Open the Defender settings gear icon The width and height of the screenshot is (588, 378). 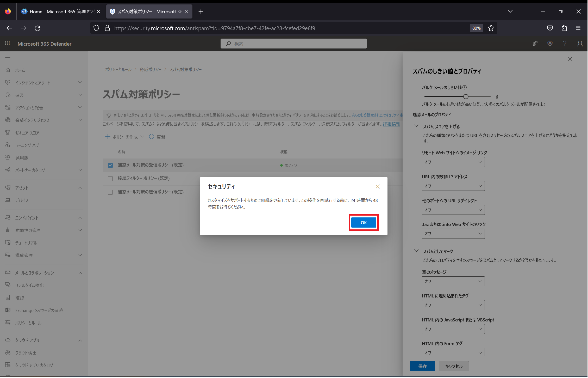click(550, 43)
